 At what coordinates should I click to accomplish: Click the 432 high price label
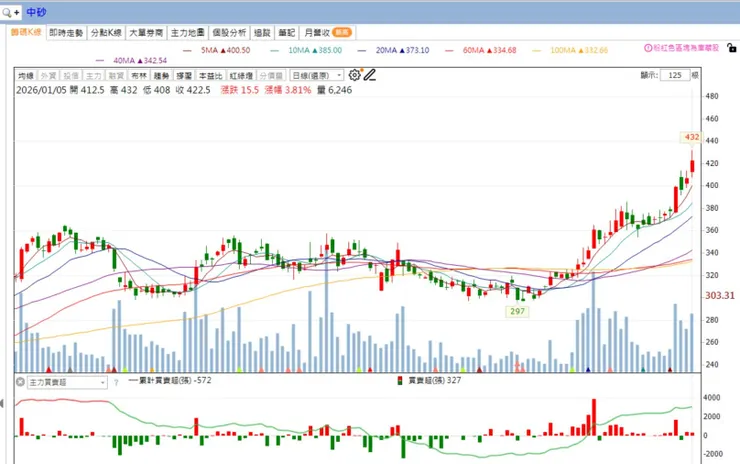[692, 137]
